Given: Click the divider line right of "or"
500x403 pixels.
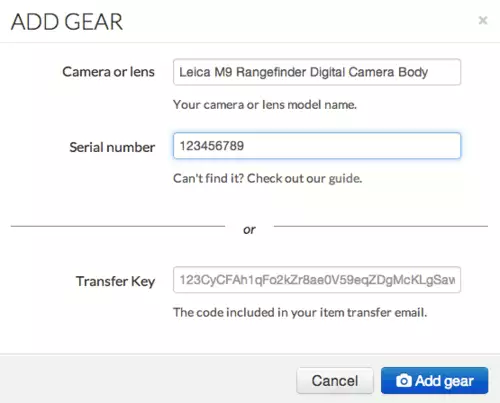Looking at the screenshot, I should pos(381,226).
